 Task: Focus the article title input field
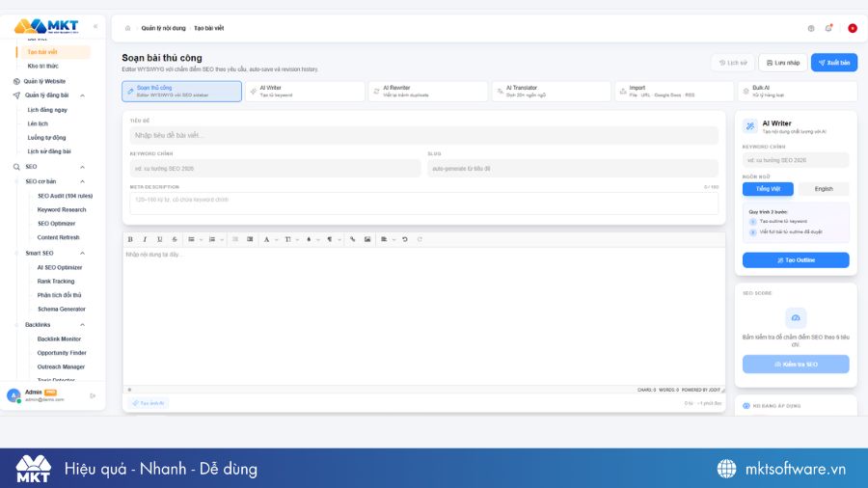point(424,136)
